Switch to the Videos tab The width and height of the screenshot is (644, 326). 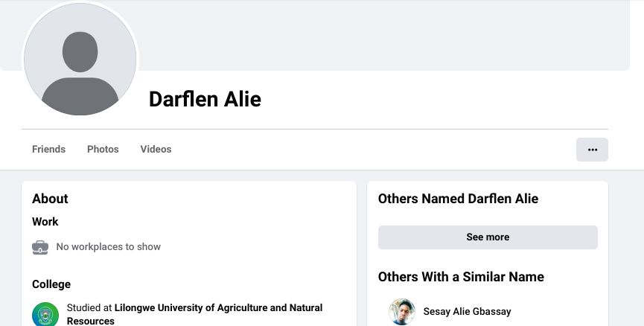156,149
